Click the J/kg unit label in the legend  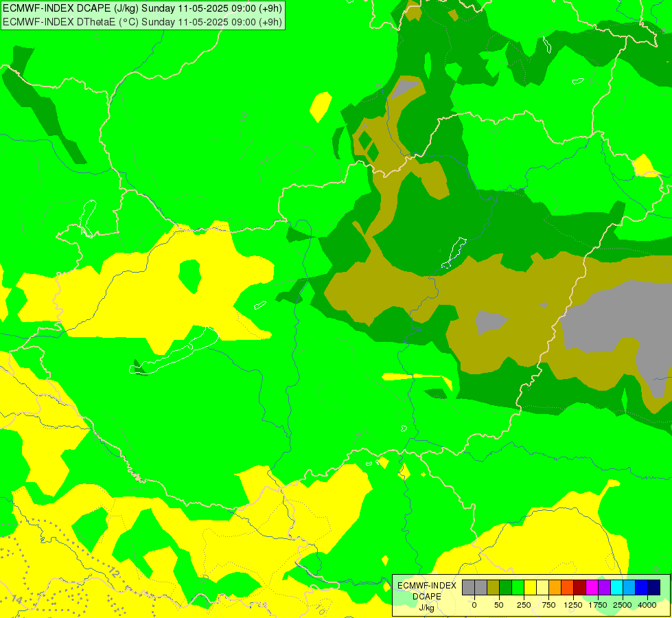(427, 608)
